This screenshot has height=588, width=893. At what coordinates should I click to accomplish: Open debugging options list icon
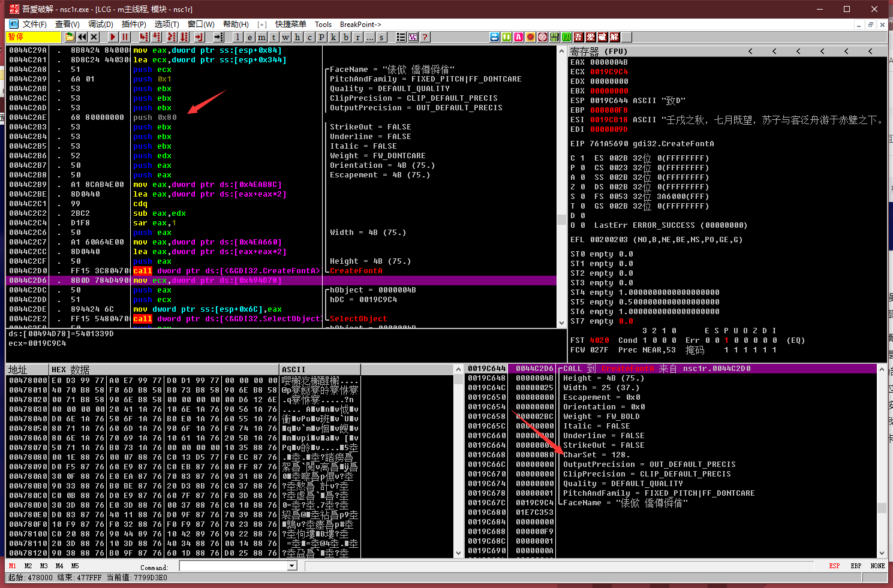[401, 37]
